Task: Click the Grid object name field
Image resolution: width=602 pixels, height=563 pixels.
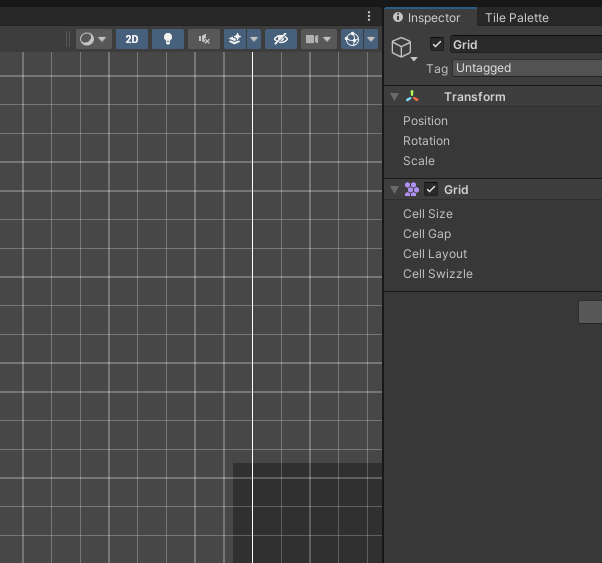Action: [526, 45]
